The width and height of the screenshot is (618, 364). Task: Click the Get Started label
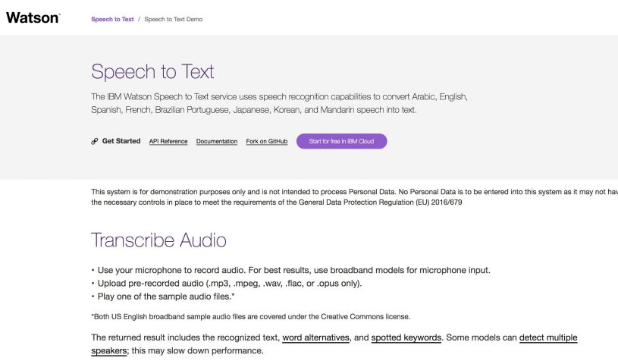(121, 141)
